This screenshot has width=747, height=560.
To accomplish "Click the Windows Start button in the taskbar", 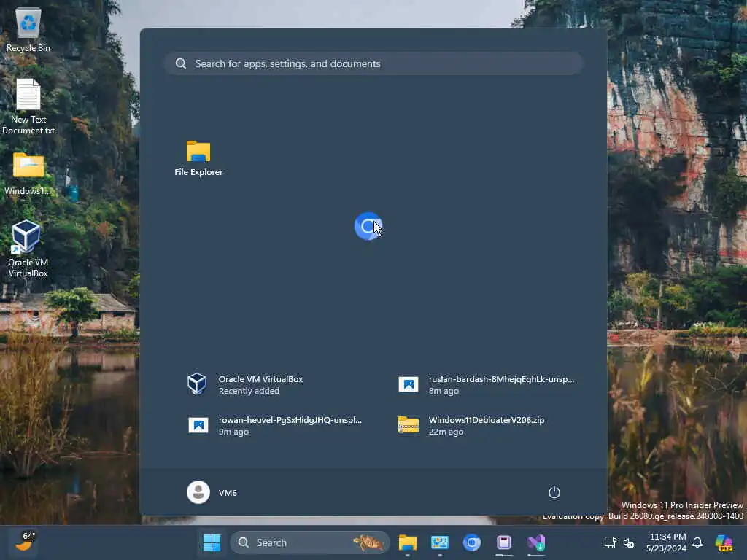I will 212,542.
